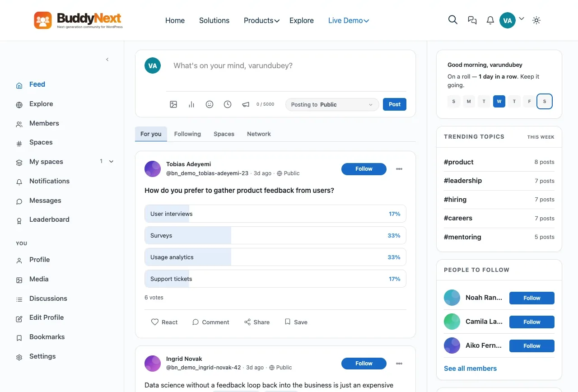The image size is (578, 392).
Task: Comment on the product feedback poll
Action: tap(211, 322)
